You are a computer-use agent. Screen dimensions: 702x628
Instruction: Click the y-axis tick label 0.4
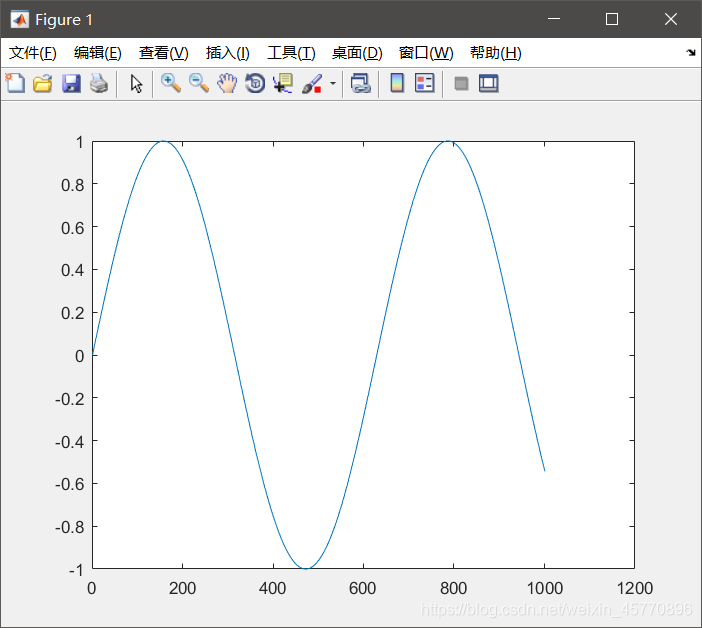tap(73, 270)
